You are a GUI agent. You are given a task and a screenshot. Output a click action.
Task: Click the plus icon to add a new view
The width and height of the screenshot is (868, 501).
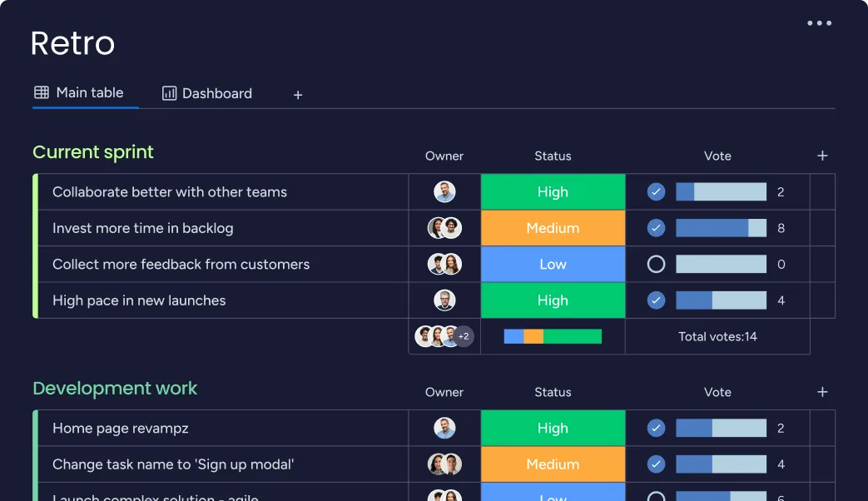[x=297, y=95]
